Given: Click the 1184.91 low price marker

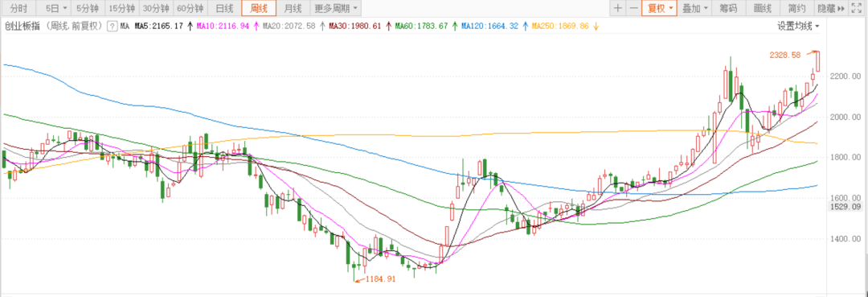Looking at the screenshot, I should 379,279.
